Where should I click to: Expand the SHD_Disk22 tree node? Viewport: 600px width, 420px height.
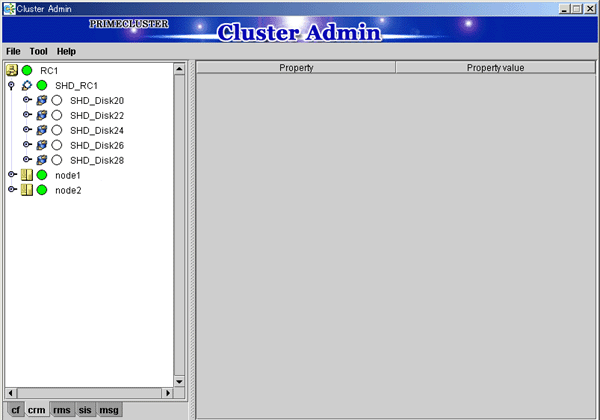[27, 114]
